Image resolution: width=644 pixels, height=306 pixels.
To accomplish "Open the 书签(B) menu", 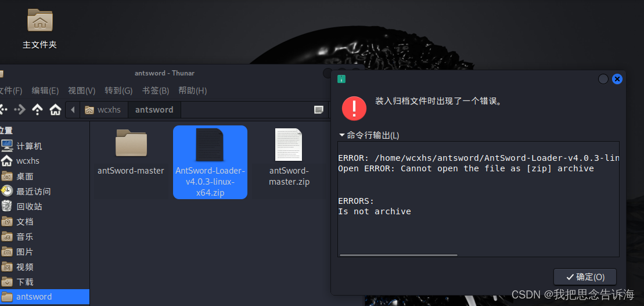I will [x=156, y=91].
